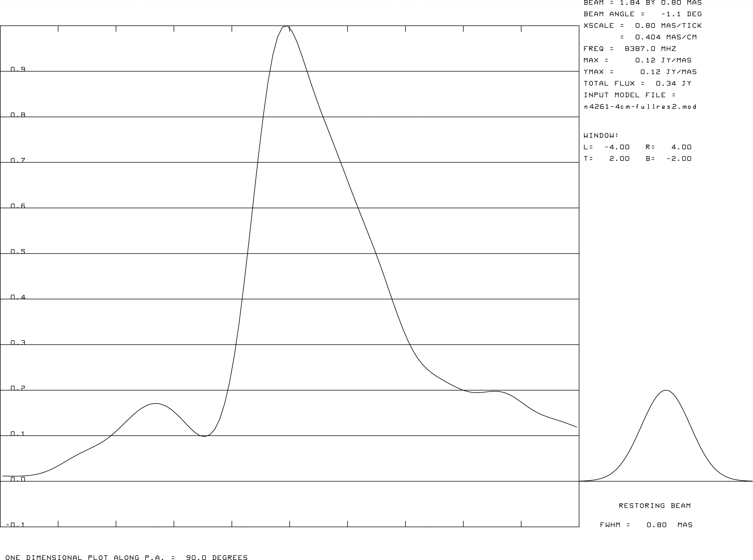Click the FREQ = 8387.0 MHZ text

(x=629, y=49)
